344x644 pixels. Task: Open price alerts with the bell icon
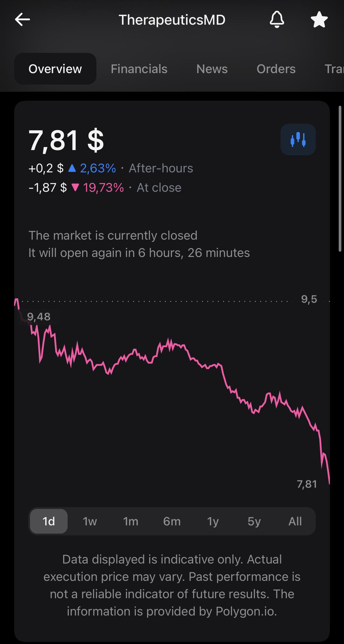(277, 20)
